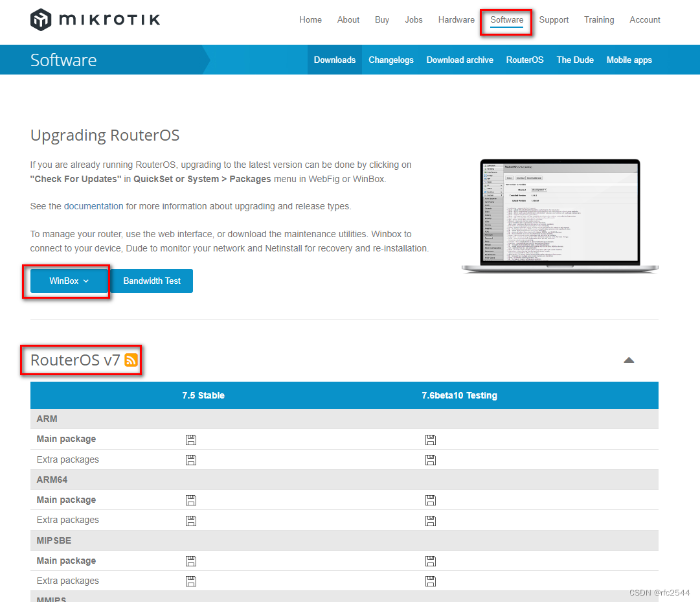Open the Download archive tab

point(460,60)
